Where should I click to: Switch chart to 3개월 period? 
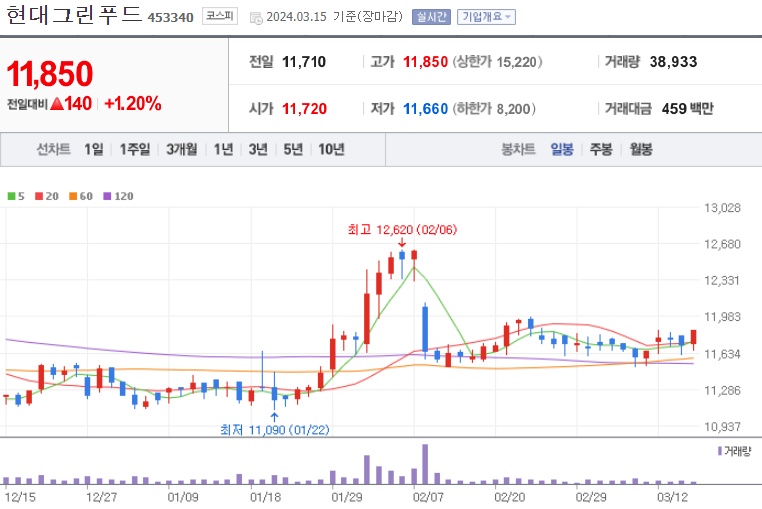pyautogui.click(x=182, y=149)
